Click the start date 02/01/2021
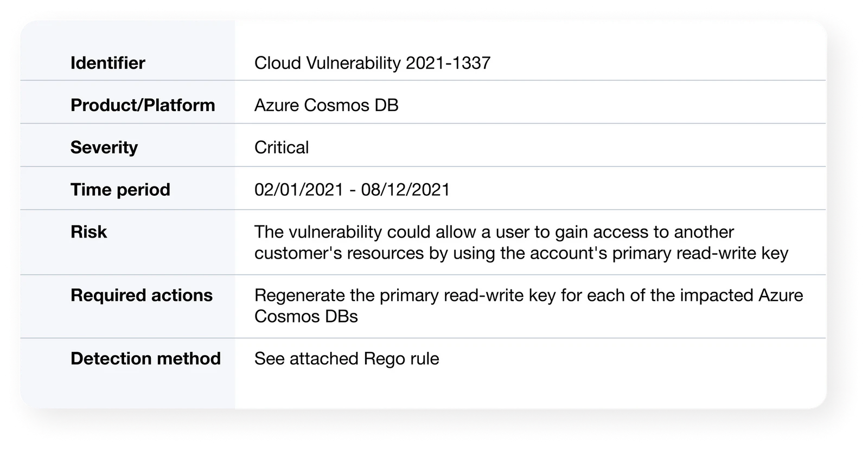Image resolution: width=868 pixels, height=450 pixels. (x=299, y=190)
